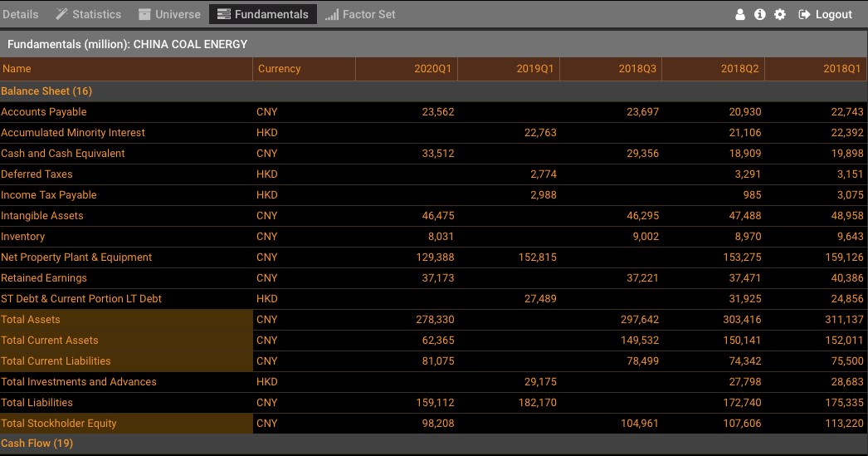
Task: Select the highlighted Total Assets row
Action: point(434,320)
